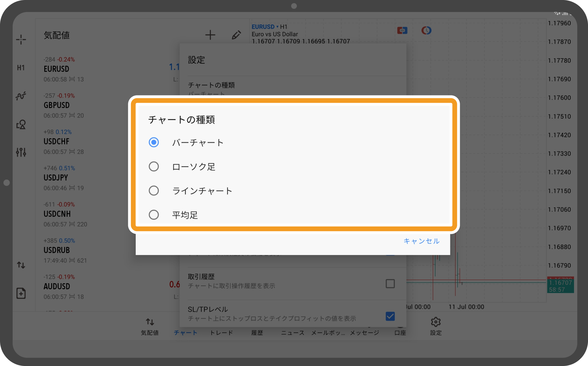Image resolution: width=588 pixels, height=366 pixels.
Task: Open the 設定 gear tab
Action: pyautogui.click(x=436, y=326)
